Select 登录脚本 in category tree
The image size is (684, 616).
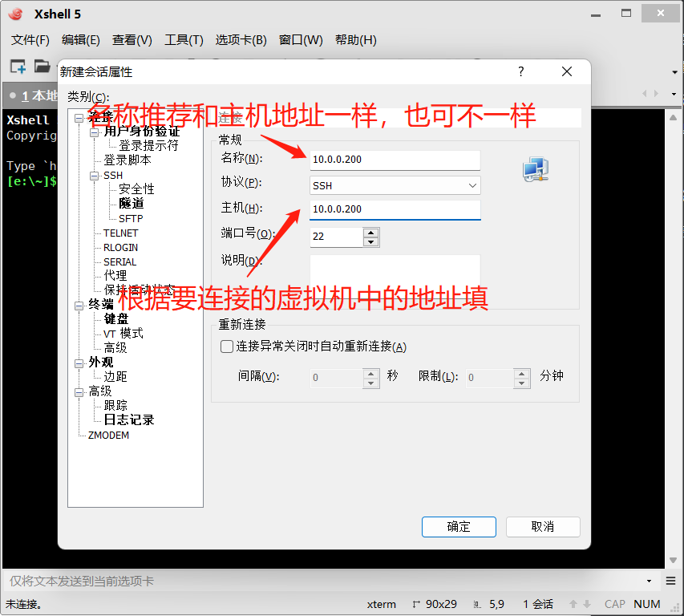tap(127, 160)
